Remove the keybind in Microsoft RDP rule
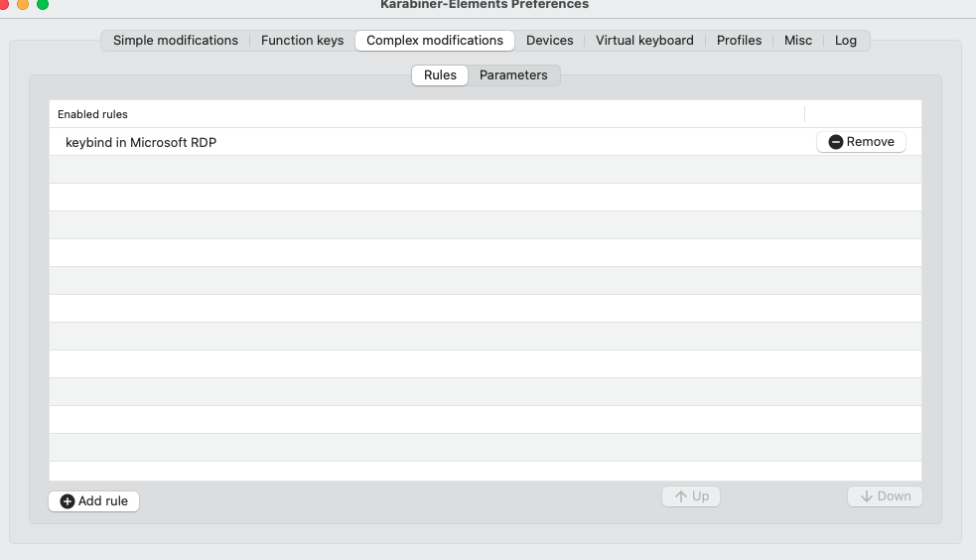 pyautogui.click(x=861, y=142)
